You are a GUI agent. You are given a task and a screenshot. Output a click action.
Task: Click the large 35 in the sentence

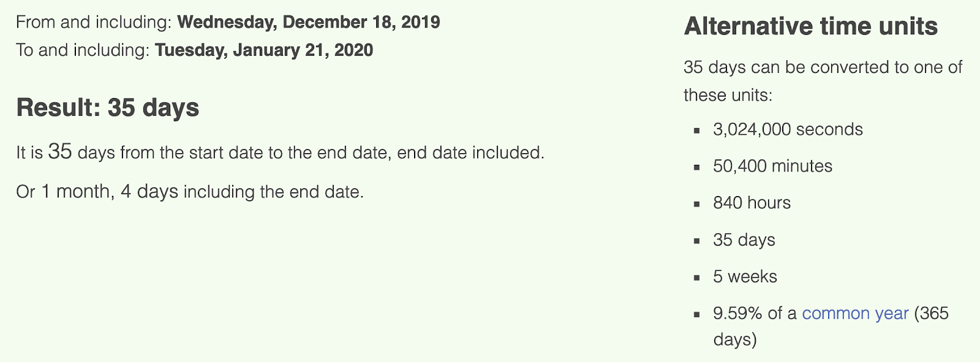point(60,151)
